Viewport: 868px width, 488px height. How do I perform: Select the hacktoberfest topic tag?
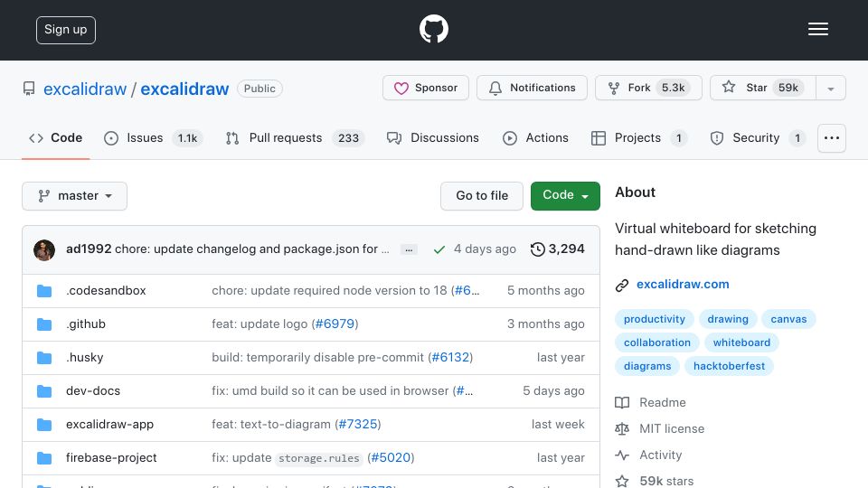pos(729,366)
